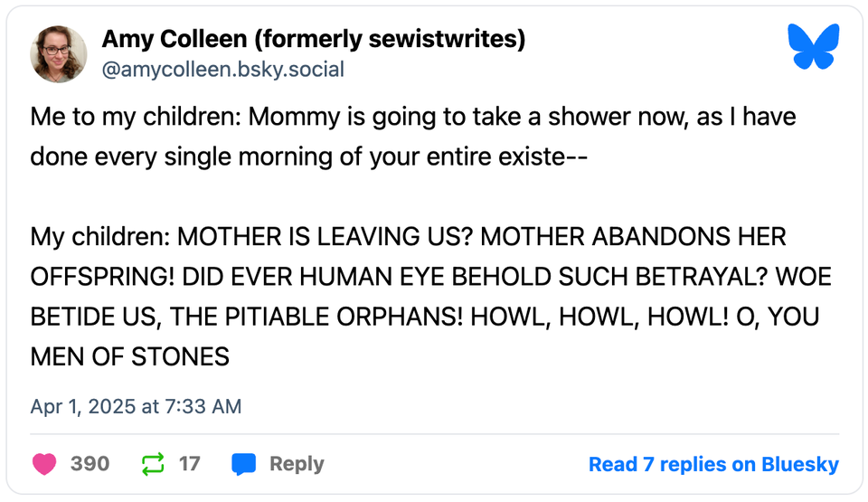Screen dimensions: 868x502
Task: Like the post with the pink heart
Action: click(44, 464)
